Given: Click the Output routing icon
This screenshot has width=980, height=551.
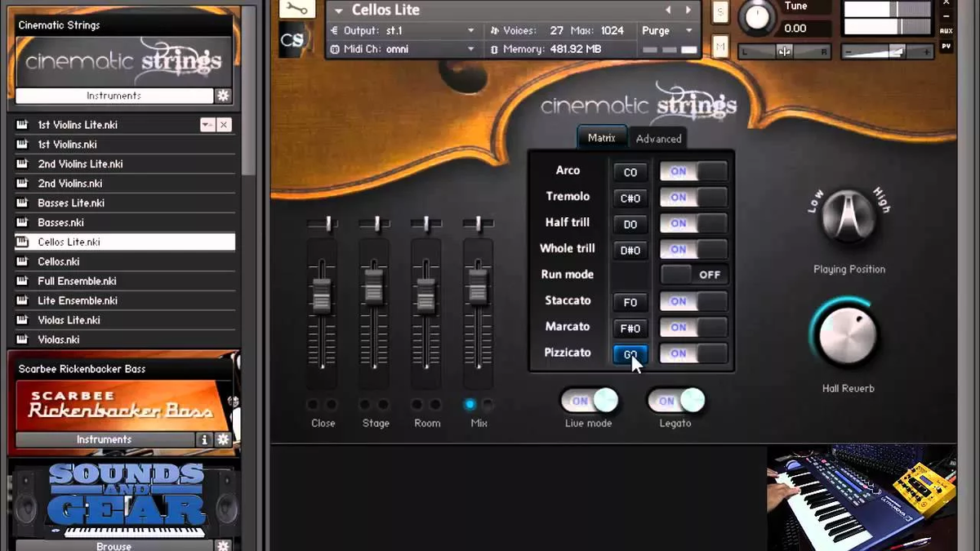Looking at the screenshot, I should (x=335, y=30).
